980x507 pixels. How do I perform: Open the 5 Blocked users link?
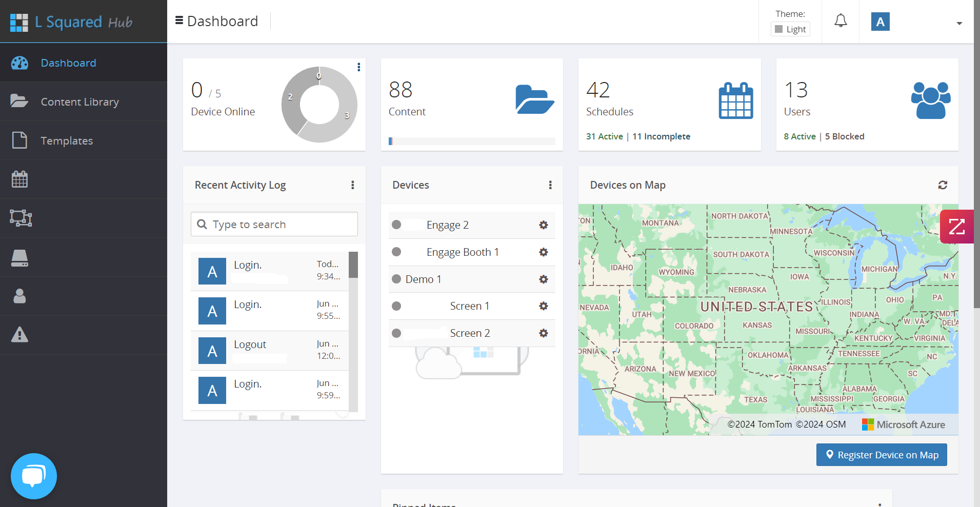point(845,136)
